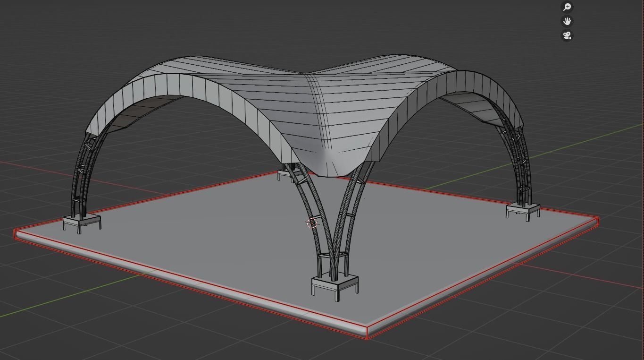Click the 3D cursor on the floor
The height and width of the screenshot is (360, 644).
click(312, 223)
